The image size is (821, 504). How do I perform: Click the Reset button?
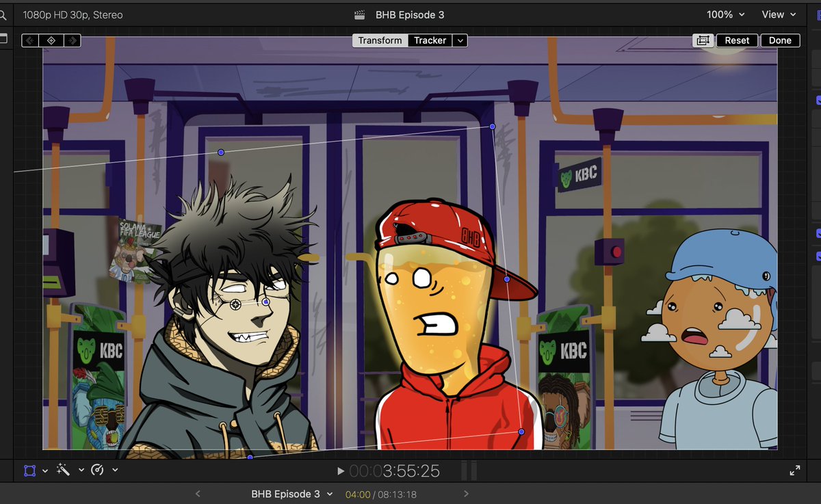[x=736, y=40]
